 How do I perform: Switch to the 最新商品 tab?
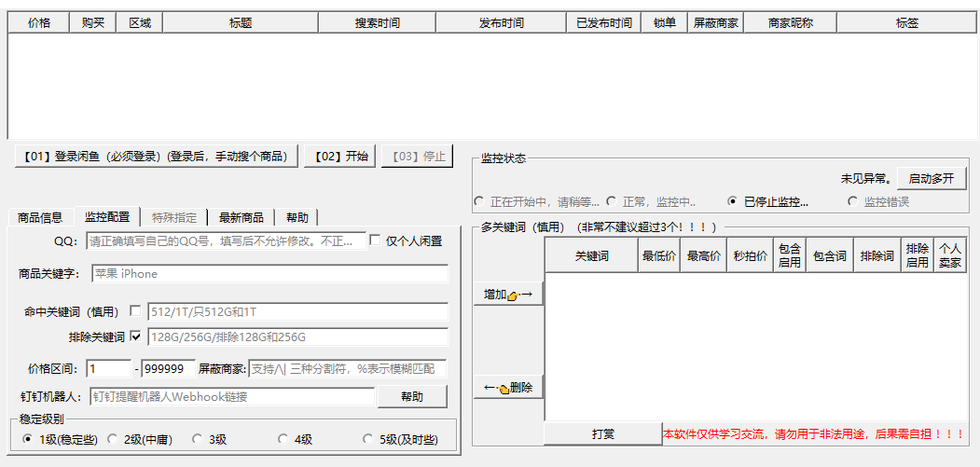tap(242, 217)
